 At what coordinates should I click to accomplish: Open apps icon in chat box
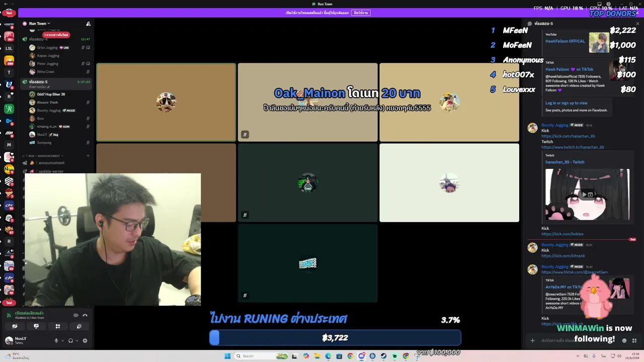click(x=634, y=340)
